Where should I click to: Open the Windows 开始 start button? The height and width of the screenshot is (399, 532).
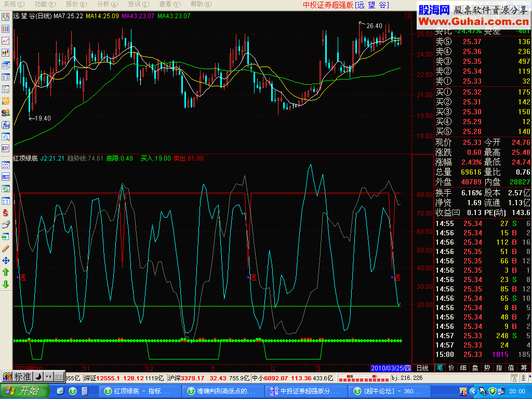coord(24,391)
